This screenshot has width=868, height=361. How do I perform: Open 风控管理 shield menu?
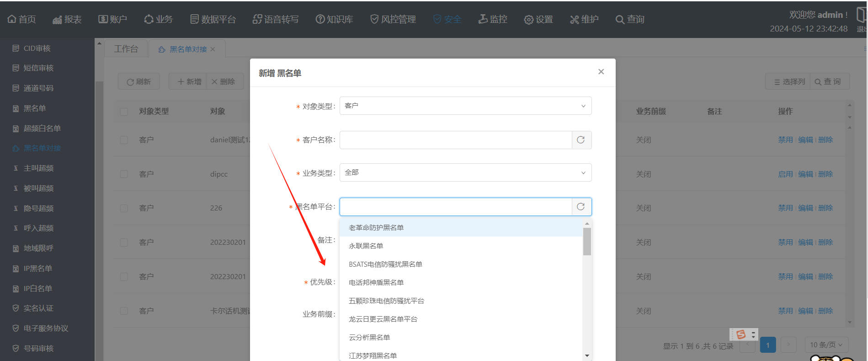(x=393, y=19)
